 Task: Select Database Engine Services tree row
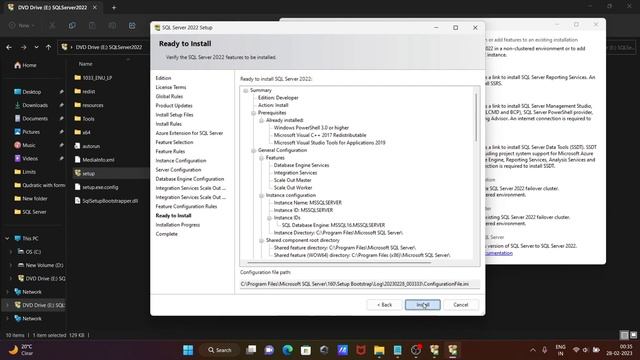pyautogui.click(x=301, y=165)
